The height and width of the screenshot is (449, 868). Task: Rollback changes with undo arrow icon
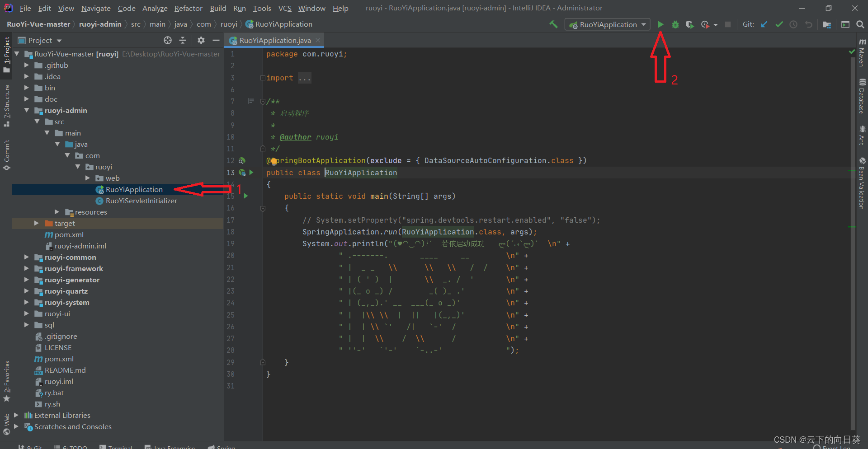(x=808, y=24)
